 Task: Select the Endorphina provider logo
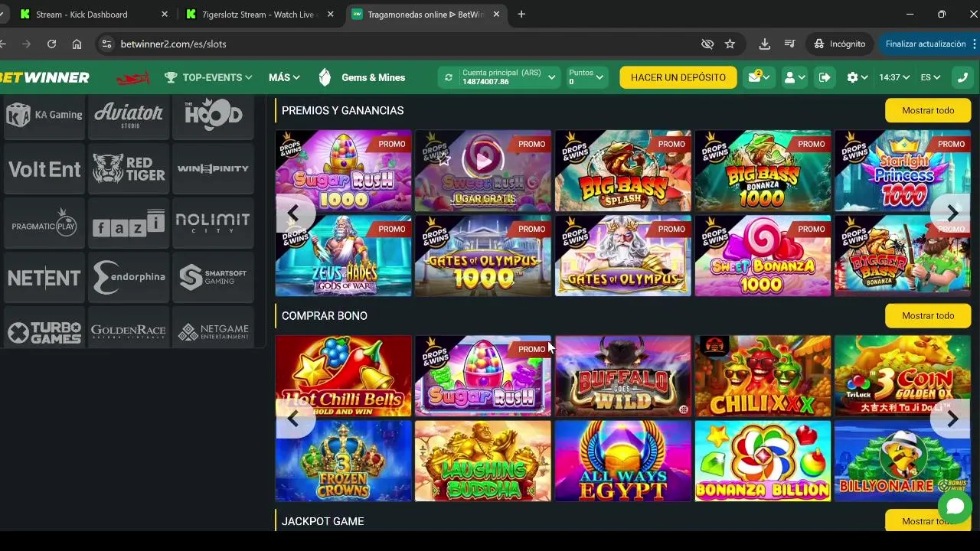129,277
